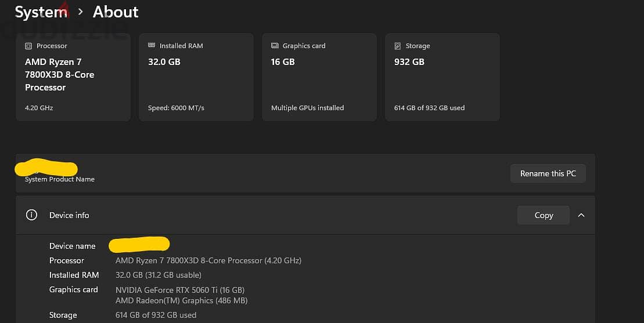
Task: Go back to System in breadcrumb
Action: click(x=41, y=12)
